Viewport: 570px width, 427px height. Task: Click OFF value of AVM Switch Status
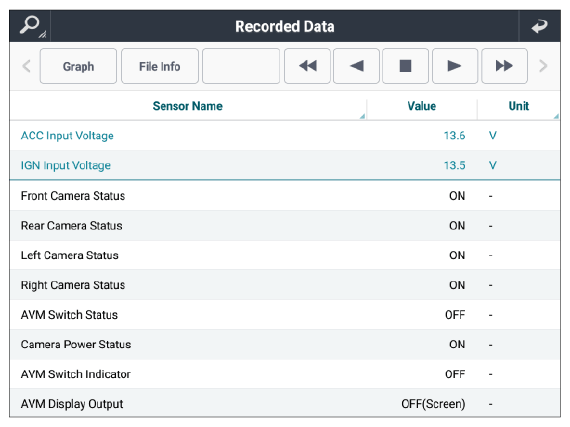tap(455, 315)
